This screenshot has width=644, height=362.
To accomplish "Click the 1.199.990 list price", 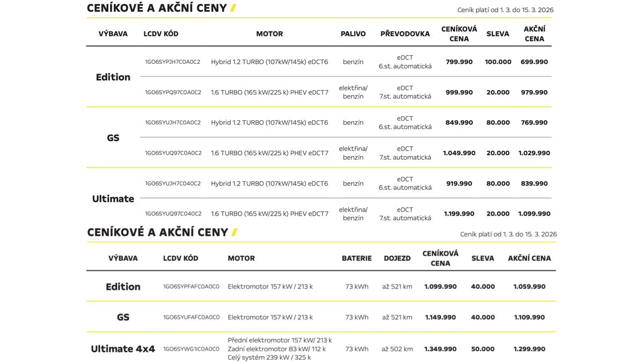I will coord(459,213).
